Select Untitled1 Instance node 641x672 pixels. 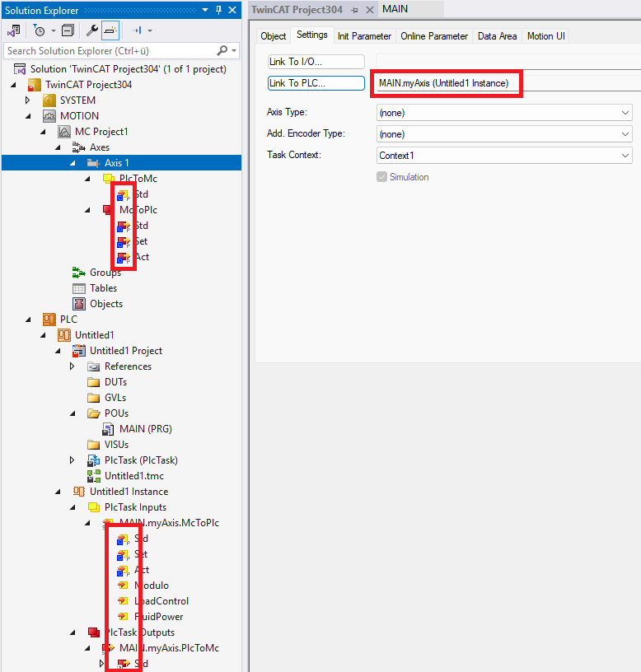129,492
